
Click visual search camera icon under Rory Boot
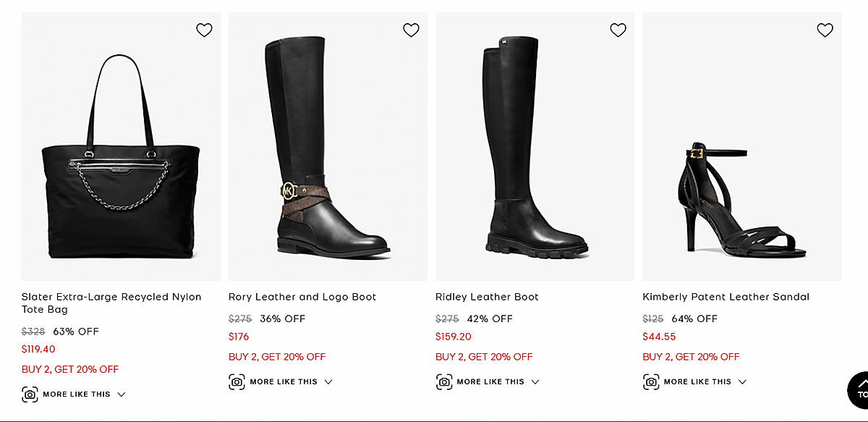[x=237, y=381]
